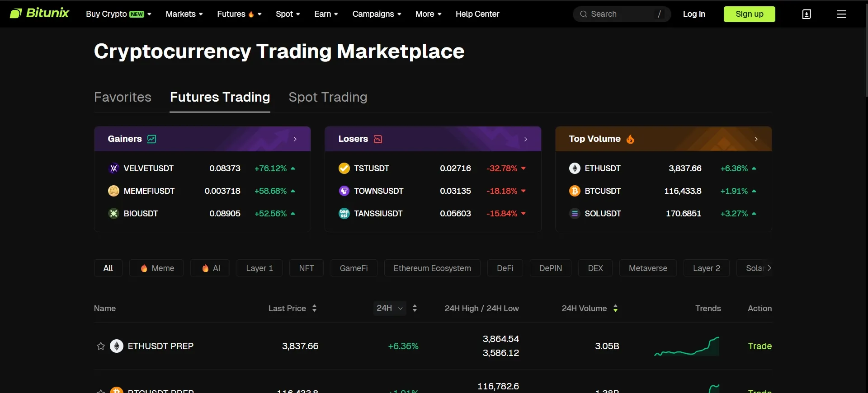Click the 3.05B volume value
Viewport: 868px width, 393px height.
click(x=607, y=346)
